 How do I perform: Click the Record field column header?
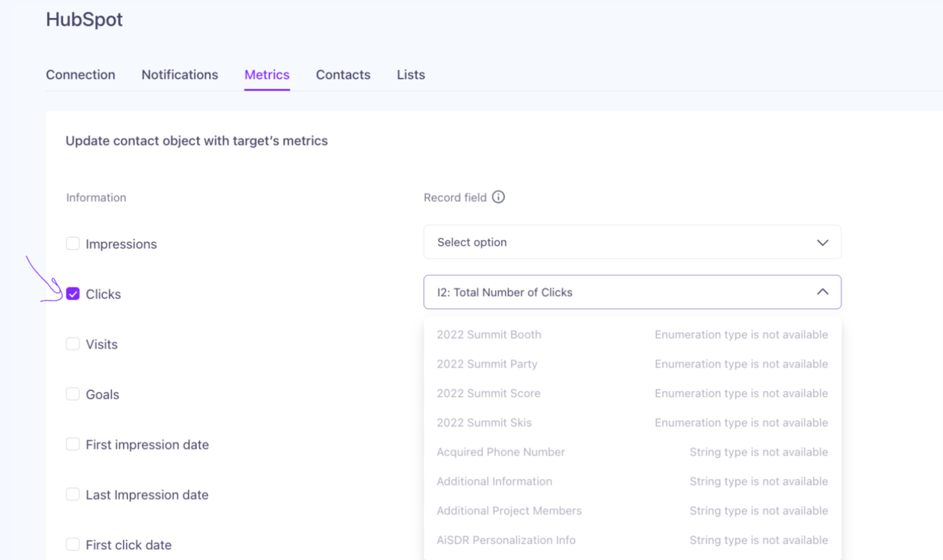coord(455,197)
